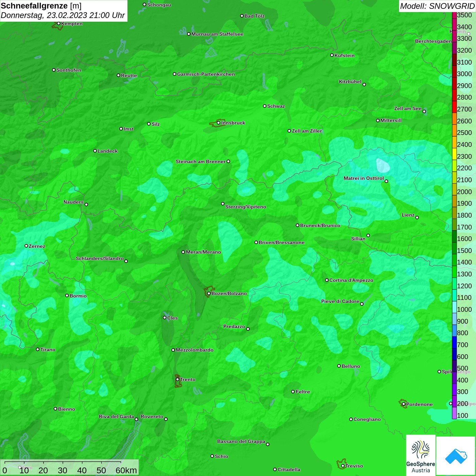
Task: Click the 700 m blue legend swatch
Action: coord(454,342)
